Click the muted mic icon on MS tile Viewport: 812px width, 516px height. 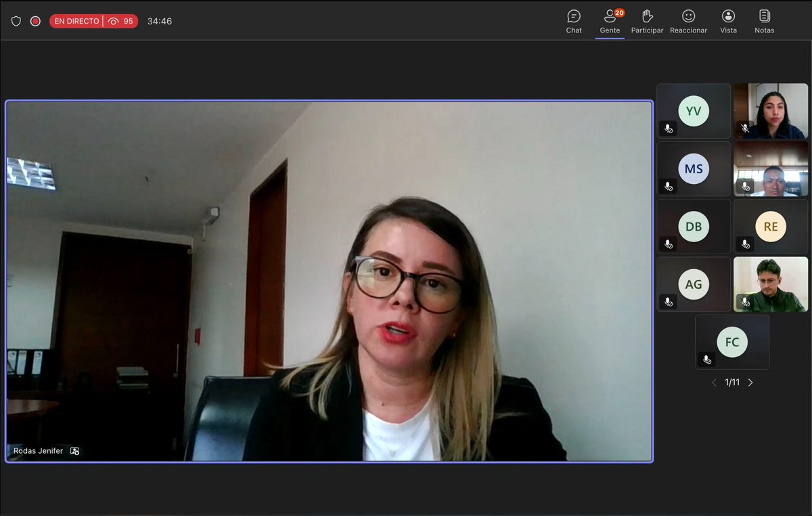pyautogui.click(x=669, y=186)
